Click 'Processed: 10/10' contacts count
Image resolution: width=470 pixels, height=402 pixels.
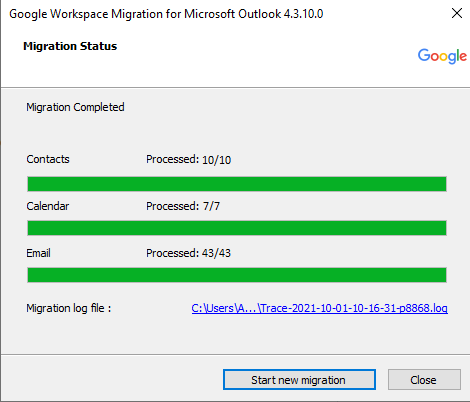pyautogui.click(x=188, y=160)
